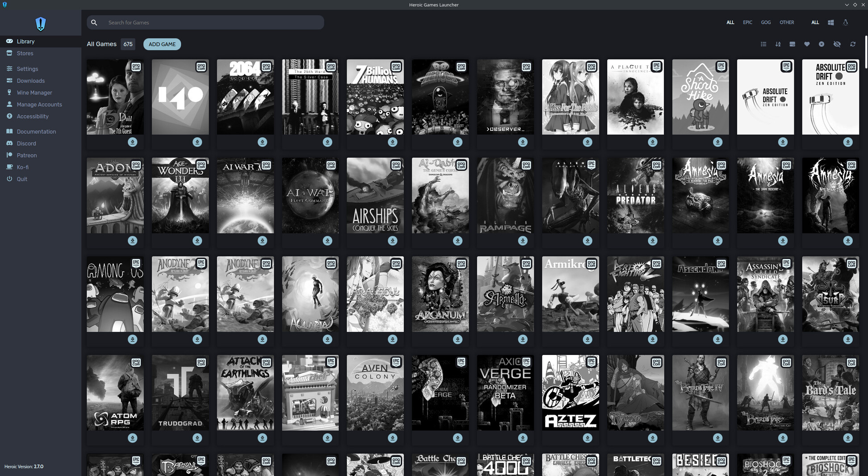The width and height of the screenshot is (868, 476).
Task: Click the sort by installed status icon
Action: pyautogui.click(x=792, y=44)
